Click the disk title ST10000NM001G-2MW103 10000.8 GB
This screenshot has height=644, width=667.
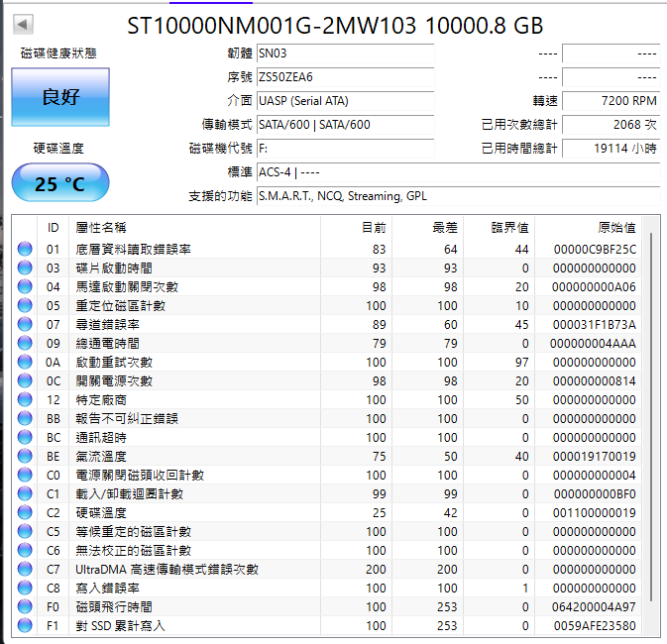[x=335, y=26]
